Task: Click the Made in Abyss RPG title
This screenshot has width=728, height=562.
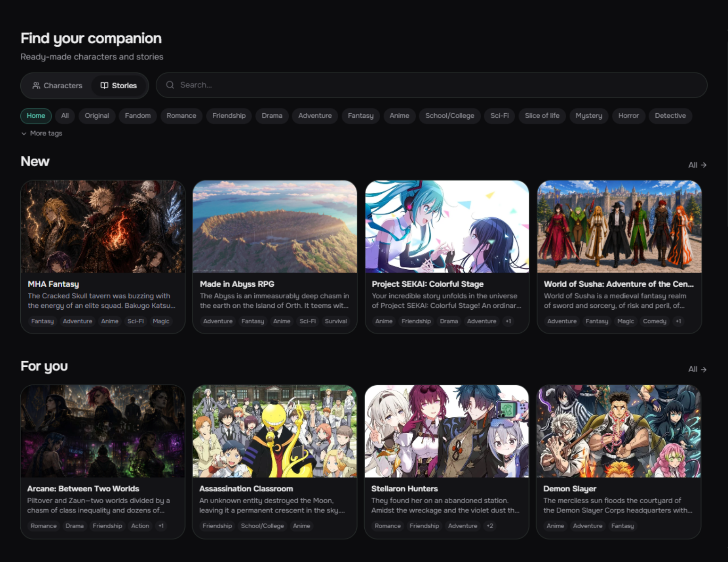Action: coord(237,284)
